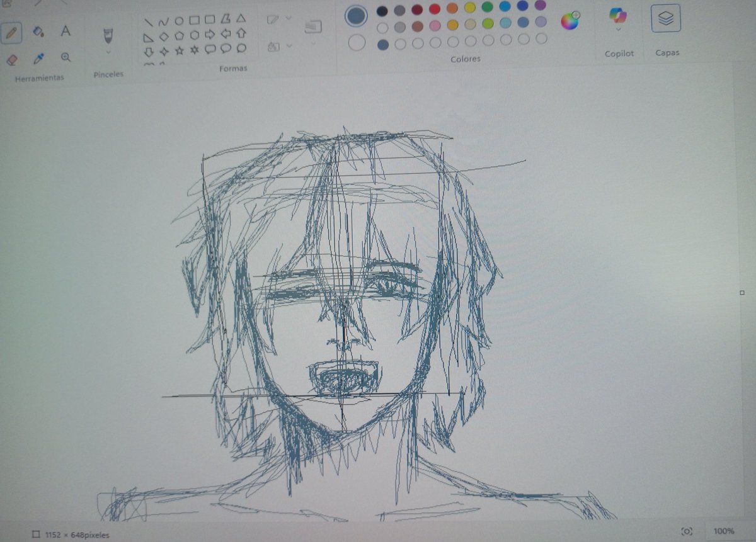Choose the Left arrow shape
Viewport: 756px width, 542px height.
[x=226, y=34]
